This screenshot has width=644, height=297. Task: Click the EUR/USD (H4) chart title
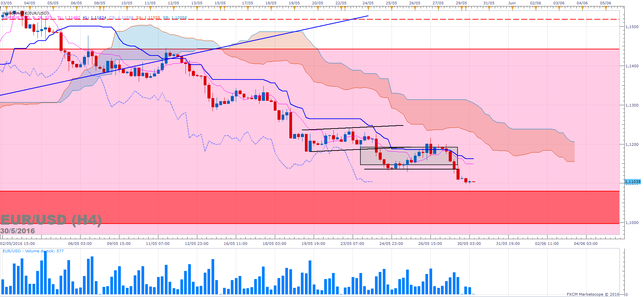pos(51,220)
